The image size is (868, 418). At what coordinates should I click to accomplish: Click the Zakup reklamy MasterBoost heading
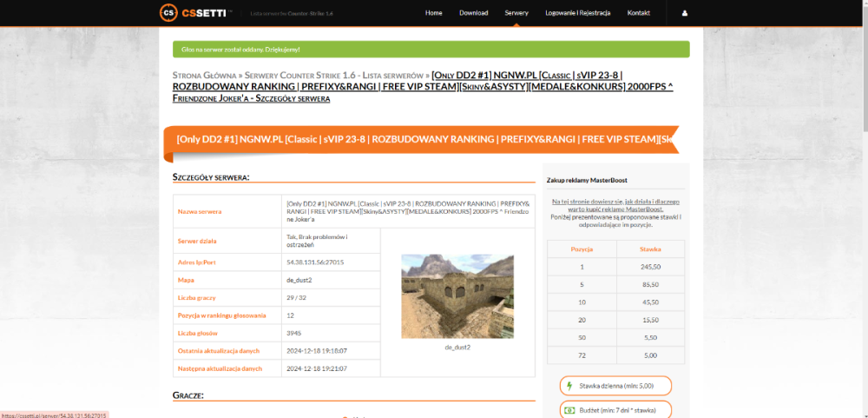point(587,180)
